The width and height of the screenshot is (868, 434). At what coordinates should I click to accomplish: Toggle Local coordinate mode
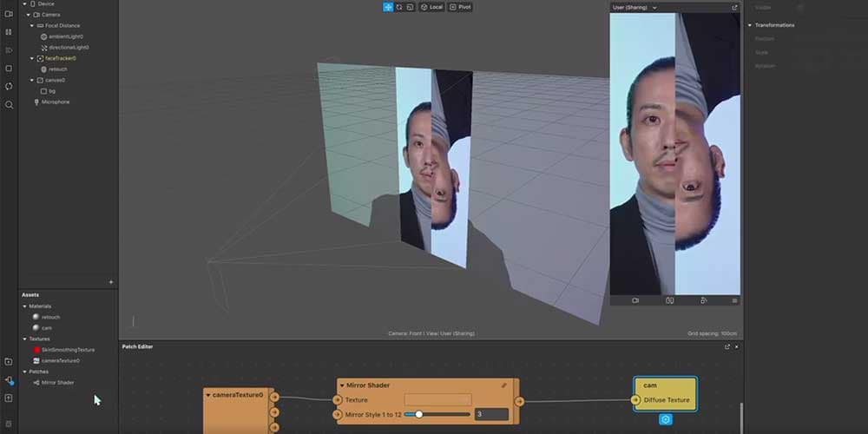coord(431,7)
